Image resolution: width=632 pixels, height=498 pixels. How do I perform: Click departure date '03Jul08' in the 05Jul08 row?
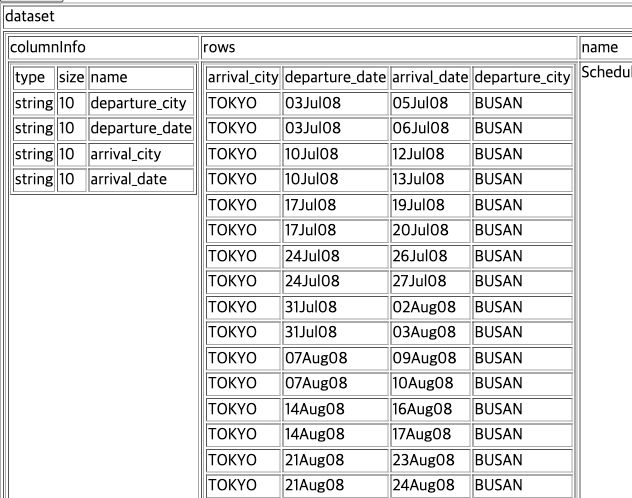click(x=335, y=104)
